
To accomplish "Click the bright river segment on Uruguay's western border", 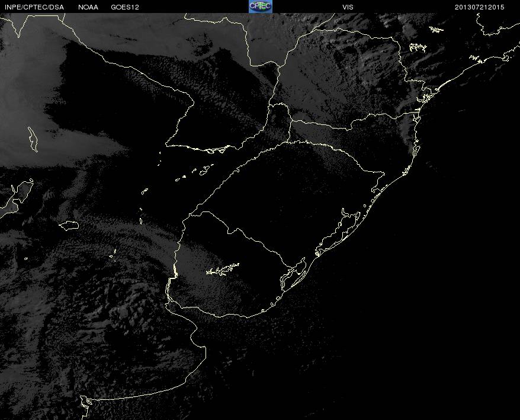I will click(x=175, y=270).
